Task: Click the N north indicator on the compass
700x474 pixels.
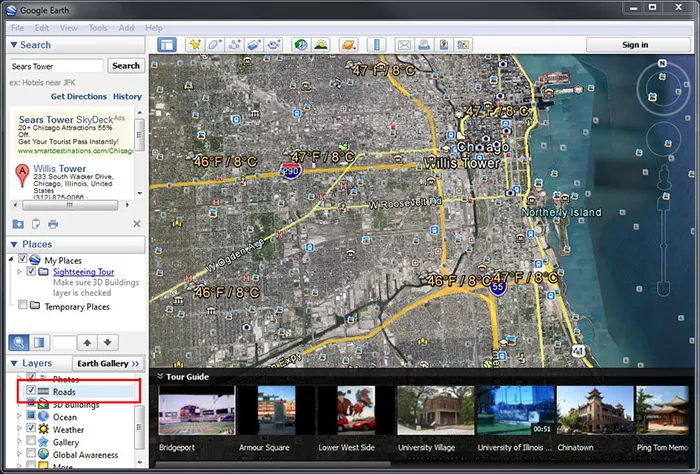Action: [x=662, y=64]
